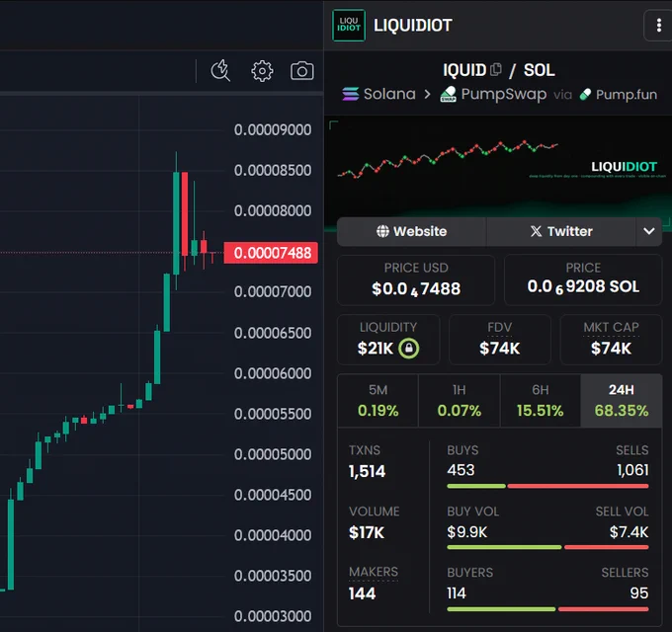This screenshot has width=672, height=632.
Task: Click the LIQUIDIOT banner image
Action: click(498, 174)
